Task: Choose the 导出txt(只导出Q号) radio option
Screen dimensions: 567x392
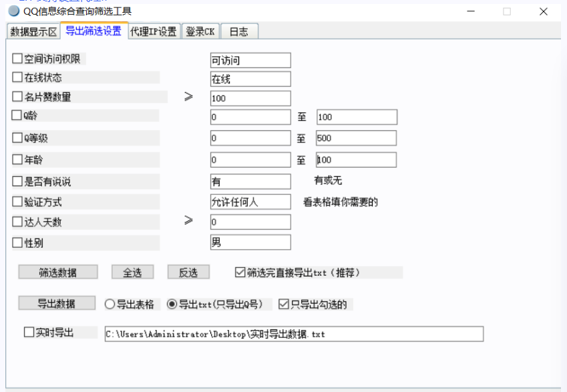Action: (x=172, y=304)
